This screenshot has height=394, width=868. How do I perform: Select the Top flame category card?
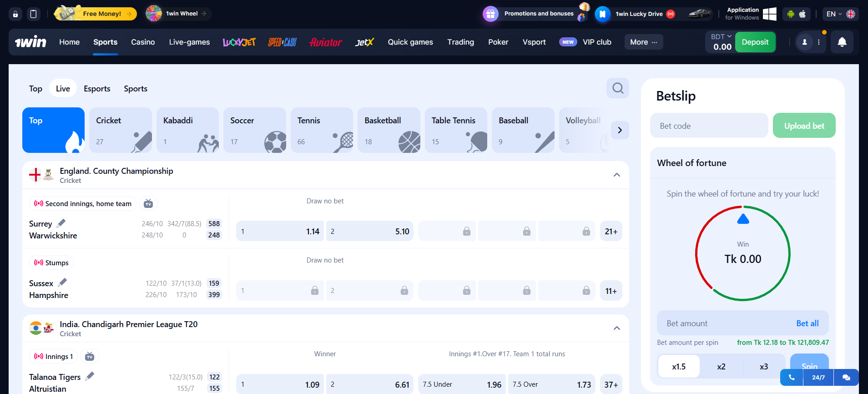[x=53, y=130]
